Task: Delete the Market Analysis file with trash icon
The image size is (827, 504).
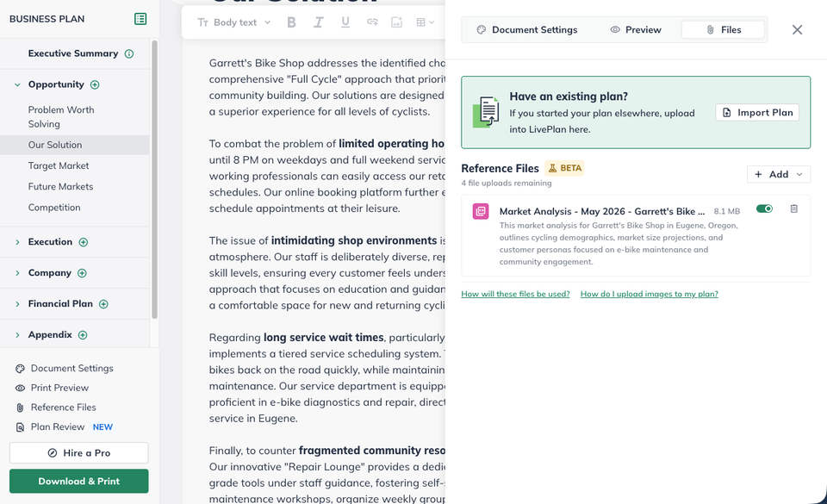Action: (x=793, y=208)
